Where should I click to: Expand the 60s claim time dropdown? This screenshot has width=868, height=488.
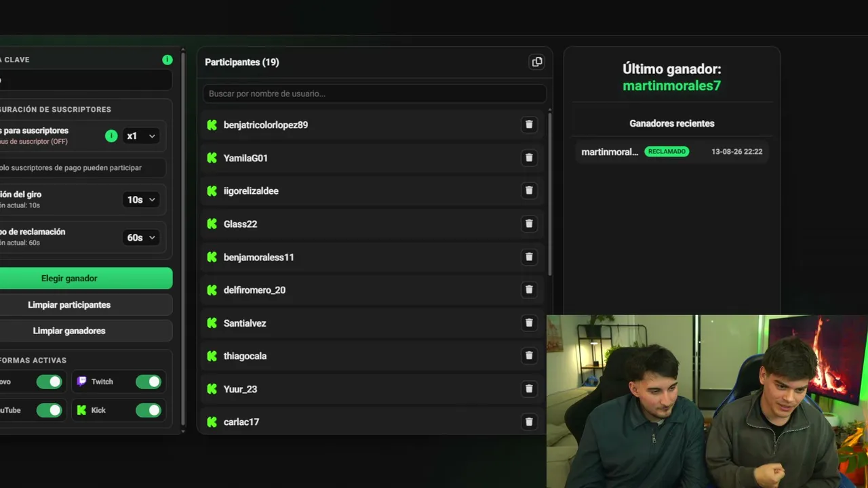[141, 238]
